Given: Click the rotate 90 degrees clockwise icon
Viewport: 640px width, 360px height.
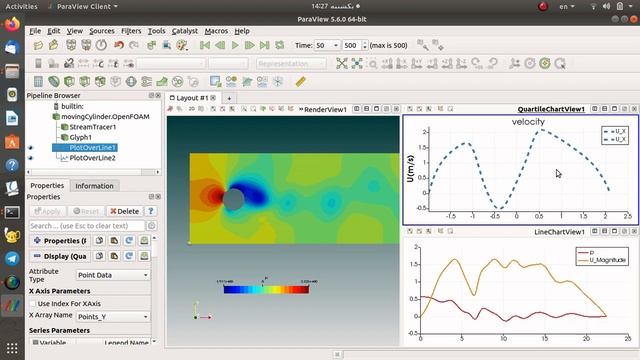Looking at the screenshot, I should pyautogui.click(x=476, y=63).
